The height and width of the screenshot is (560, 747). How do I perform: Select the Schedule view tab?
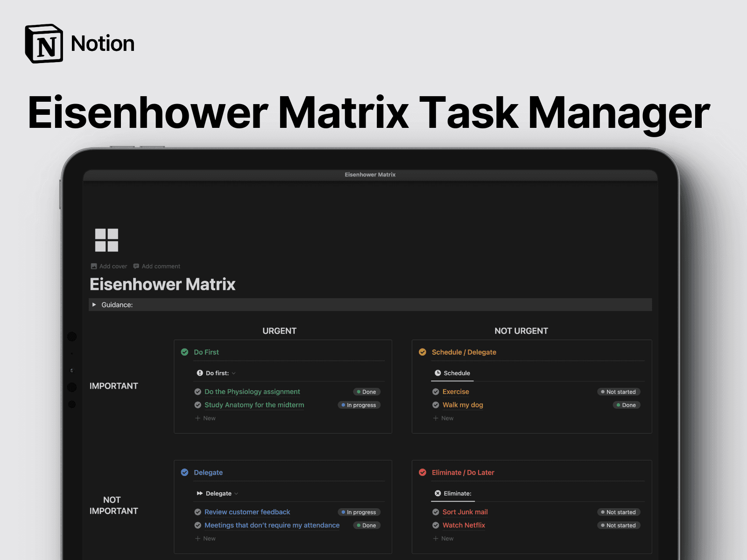[x=452, y=373]
